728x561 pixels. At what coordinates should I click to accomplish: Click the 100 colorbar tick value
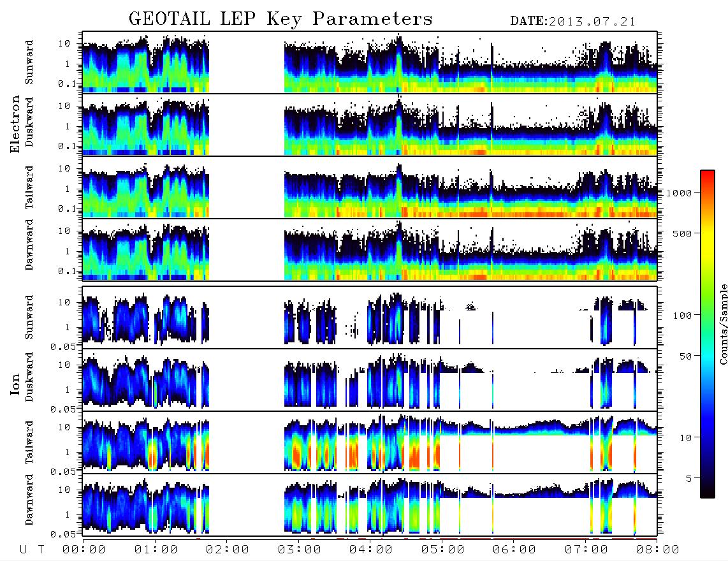[683, 316]
